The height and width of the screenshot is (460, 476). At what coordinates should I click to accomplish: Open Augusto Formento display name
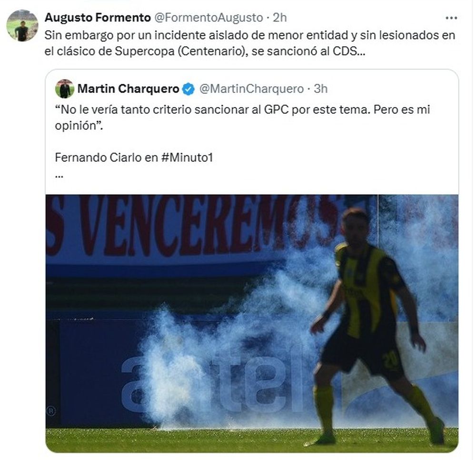click(x=98, y=18)
